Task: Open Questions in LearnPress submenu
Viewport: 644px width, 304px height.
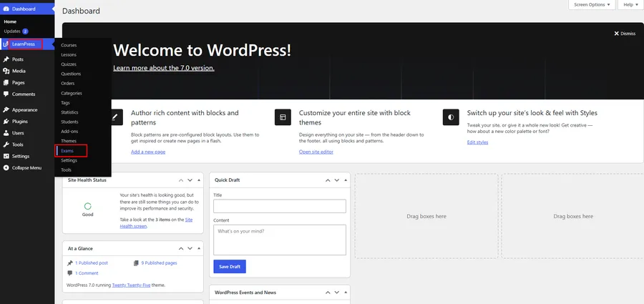Action: 71,74
